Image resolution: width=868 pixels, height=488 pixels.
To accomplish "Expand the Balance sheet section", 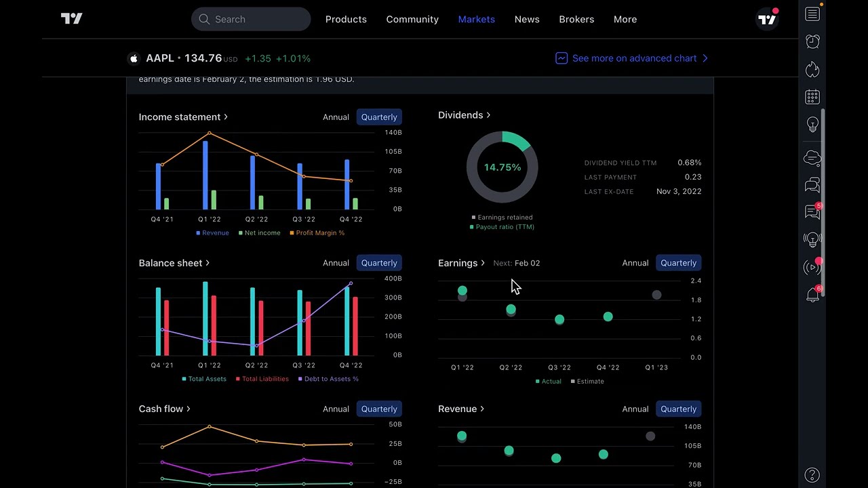I will [174, 263].
